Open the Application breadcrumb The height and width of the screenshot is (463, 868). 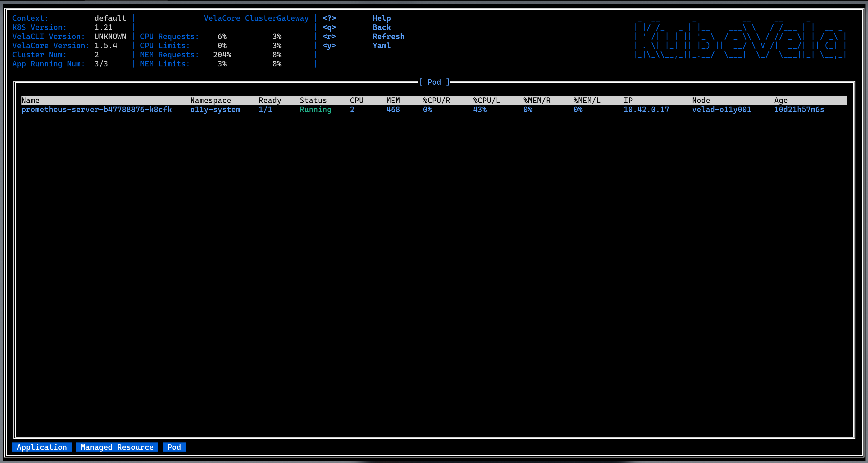point(42,447)
